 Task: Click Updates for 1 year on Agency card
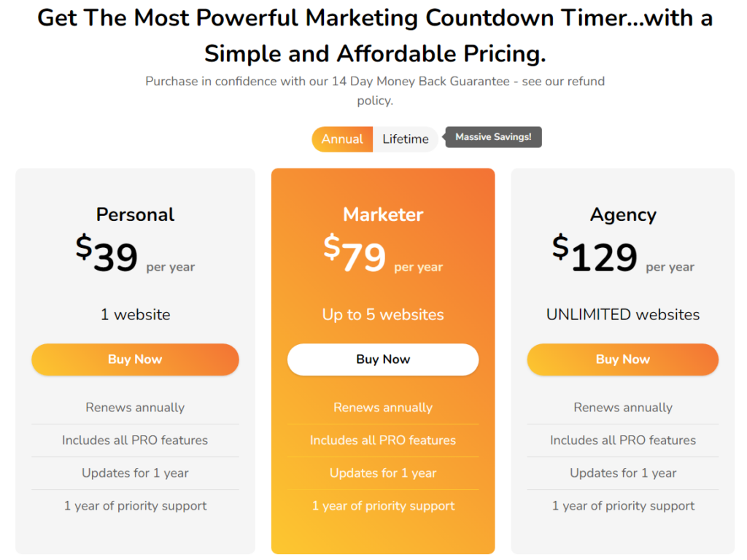click(622, 473)
